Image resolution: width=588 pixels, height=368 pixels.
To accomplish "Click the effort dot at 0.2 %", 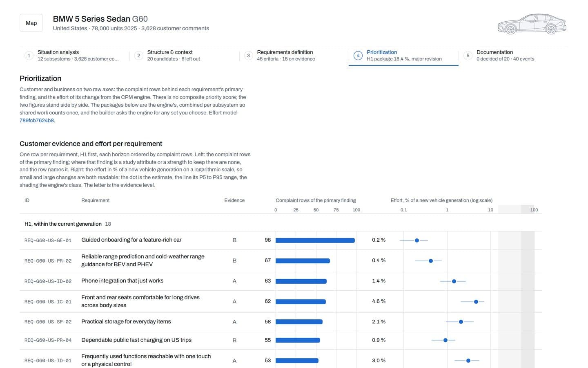I will tap(416, 240).
